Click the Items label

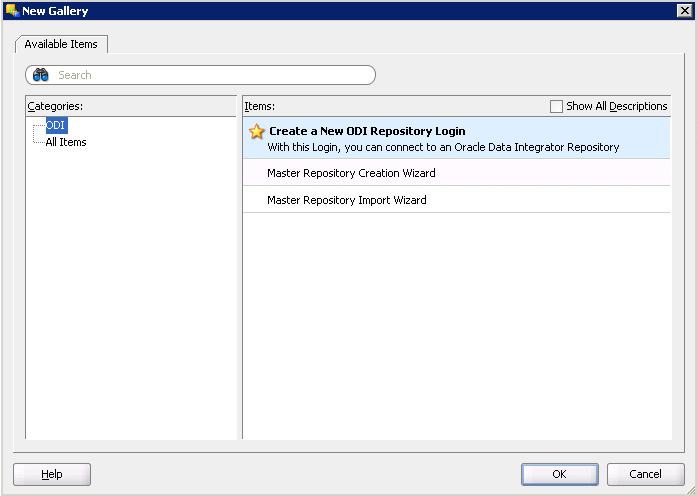[x=260, y=106]
